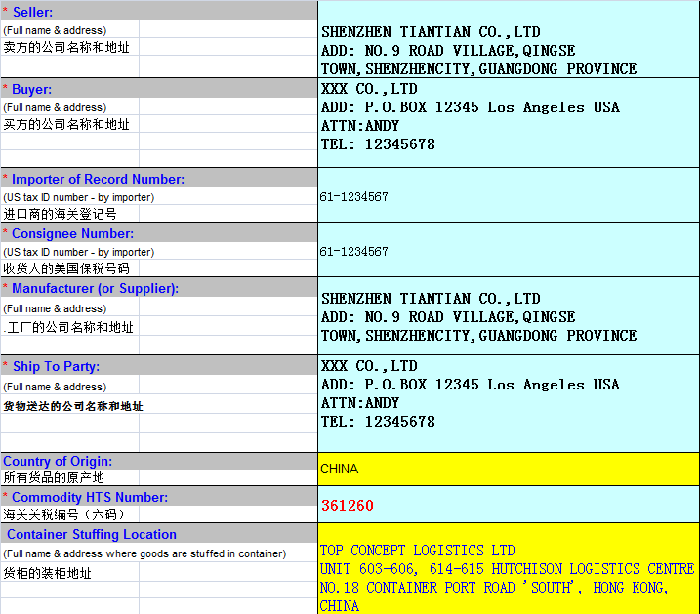700x614 pixels.
Task: Click the TOP CONCEPT LOGISTICS address cell
Action: coord(509,568)
